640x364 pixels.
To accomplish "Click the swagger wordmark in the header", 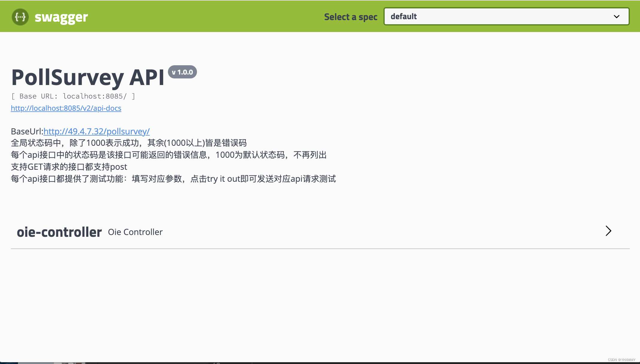I will [x=61, y=17].
